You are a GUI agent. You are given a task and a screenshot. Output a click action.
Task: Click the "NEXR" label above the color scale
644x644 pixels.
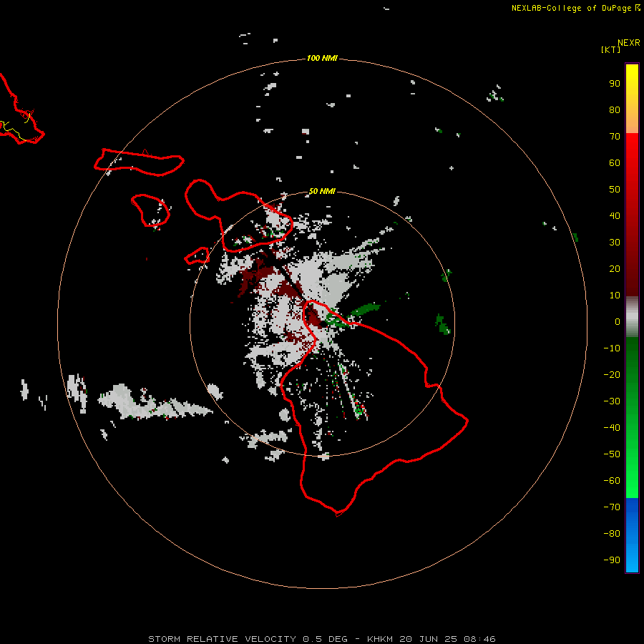pyautogui.click(x=629, y=43)
